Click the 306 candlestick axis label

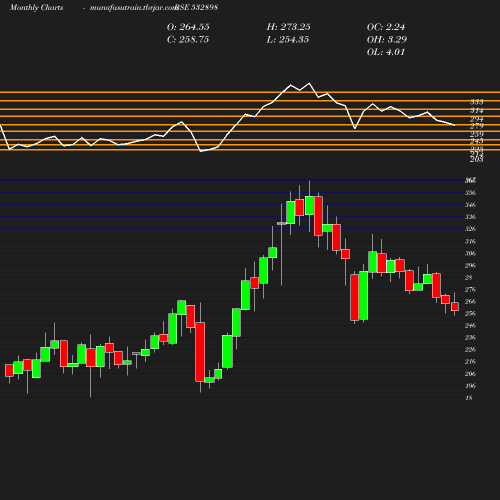pos(470,253)
